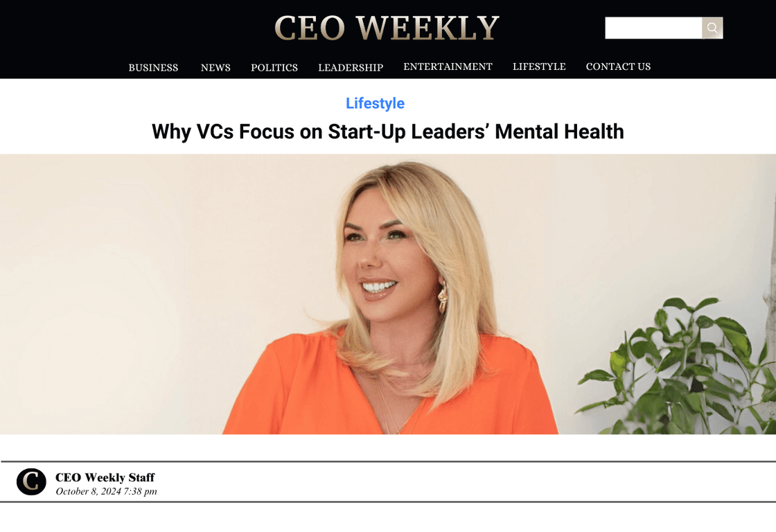Click the blue Lifestyle category link
This screenshot has height=532, width=776.
375,103
